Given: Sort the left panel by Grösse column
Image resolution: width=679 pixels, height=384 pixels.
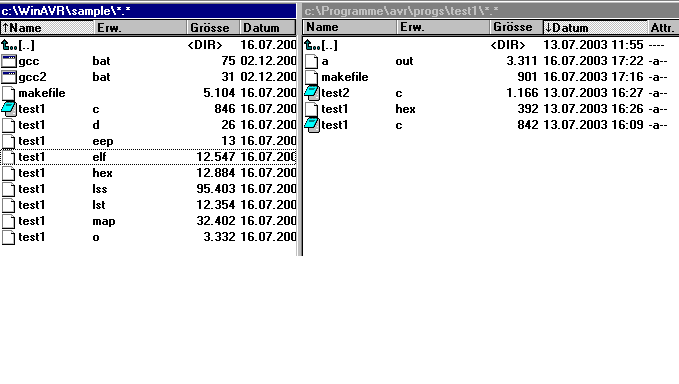Looking at the screenshot, I should [x=213, y=28].
